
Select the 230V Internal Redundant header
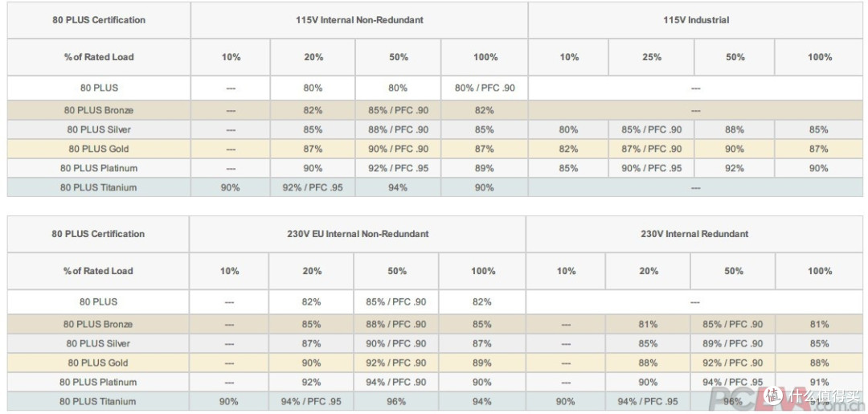pyautogui.click(x=694, y=234)
